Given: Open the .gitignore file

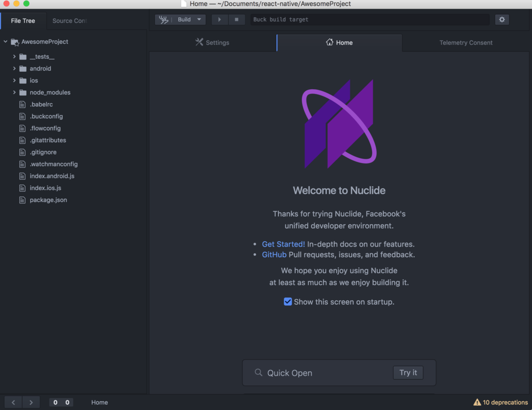Looking at the screenshot, I should pos(43,152).
